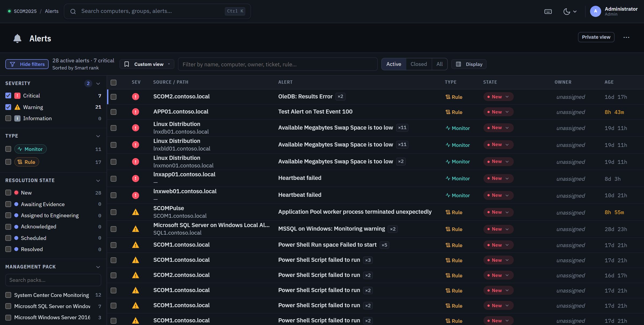Open MSSQL on Windows: Monitoring warning alert
644x325 pixels.
332,229
